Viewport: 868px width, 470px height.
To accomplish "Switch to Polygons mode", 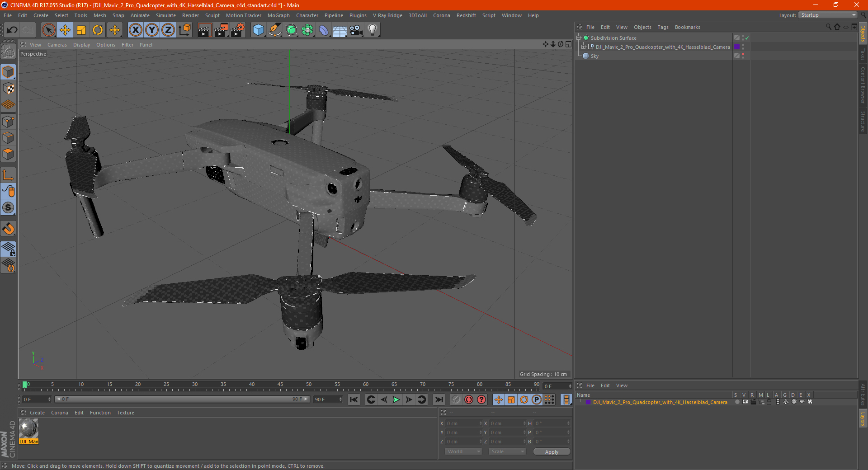I will click(x=8, y=154).
